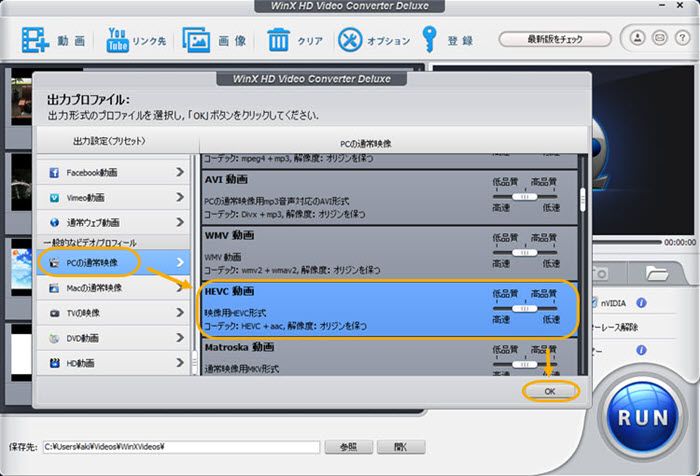
Task: Open the wrench options icon
Action: 350,40
